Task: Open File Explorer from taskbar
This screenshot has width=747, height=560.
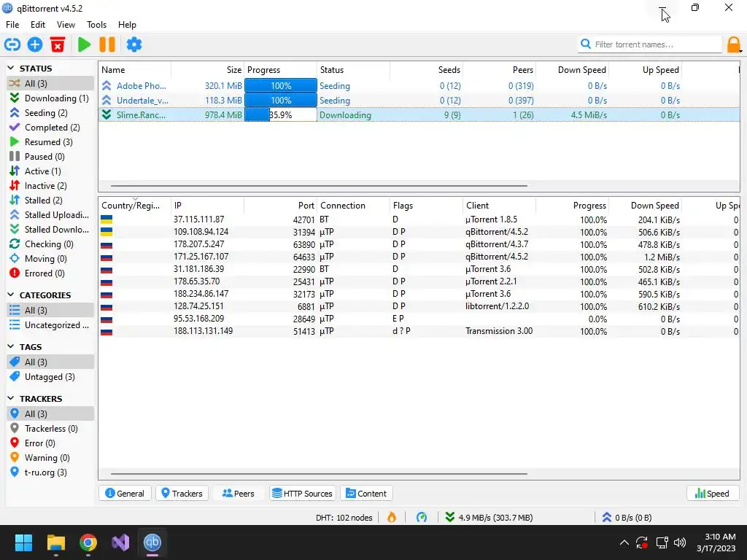Action: 55,542
